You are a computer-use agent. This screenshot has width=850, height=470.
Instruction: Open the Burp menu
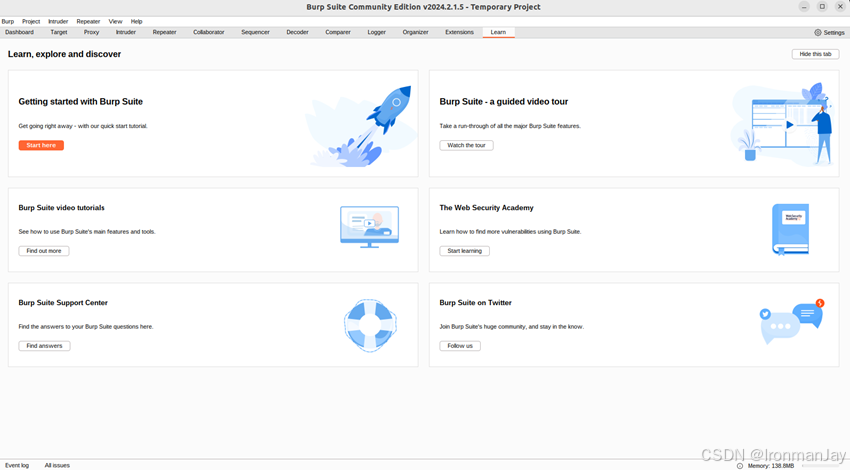pyautogui.click(x=8, y=22)
